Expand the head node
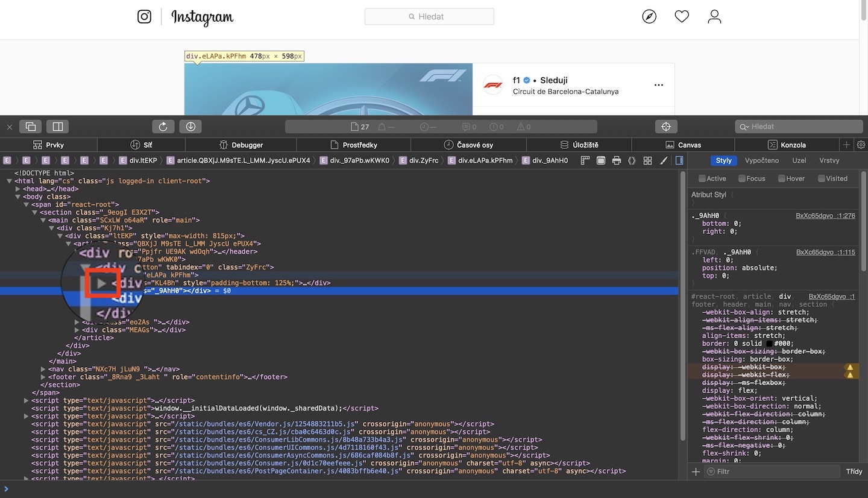Image resolution: width=868 pixels, height=498 pixels. pos(18,189)
